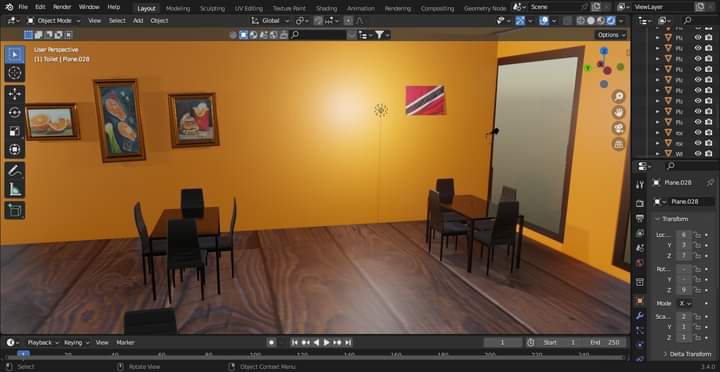Image resolution: width=720 pixels, height=372 pixels.
Task: Open the Physics properties tab
Action: point(640,345)
